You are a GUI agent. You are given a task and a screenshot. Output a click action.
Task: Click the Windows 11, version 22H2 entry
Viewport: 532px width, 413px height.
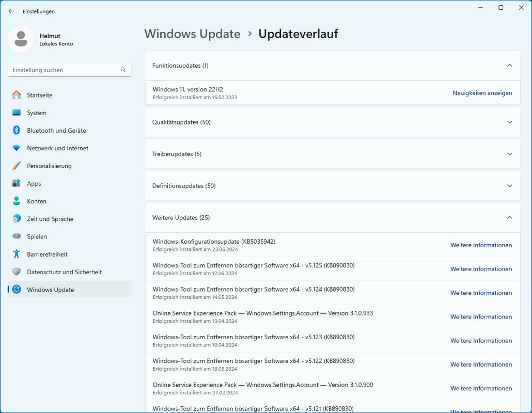click(x=187, y=89)
